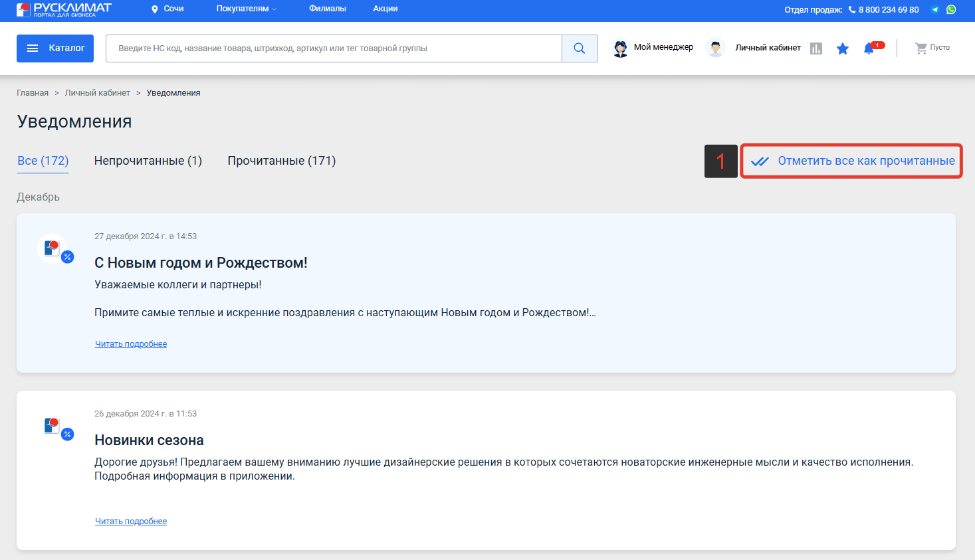Click the notification icon for С Новым годом
This screenshot has width=975, height=560.
(55, 250)
